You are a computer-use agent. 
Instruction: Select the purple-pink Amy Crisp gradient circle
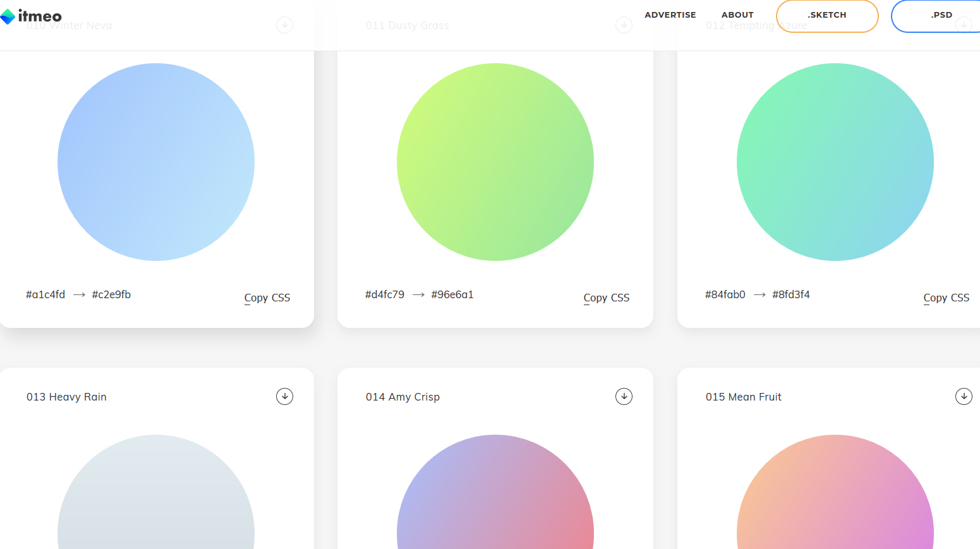[495, 492]
